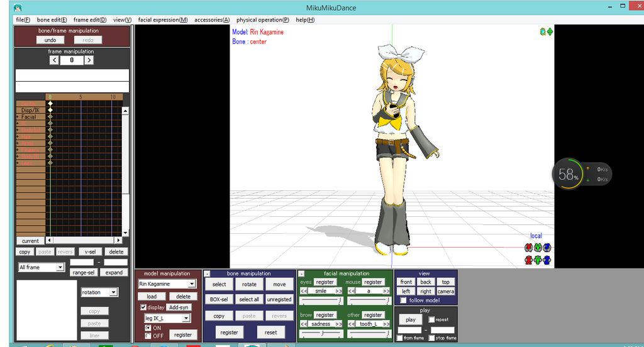The width and height of the screenshot is (644, 347).
Task: Click the select all bones button
Action: [x=249, y=299]
